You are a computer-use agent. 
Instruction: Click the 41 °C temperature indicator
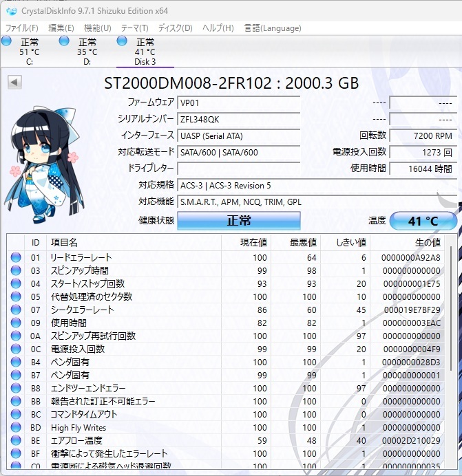tap(423, 221)
